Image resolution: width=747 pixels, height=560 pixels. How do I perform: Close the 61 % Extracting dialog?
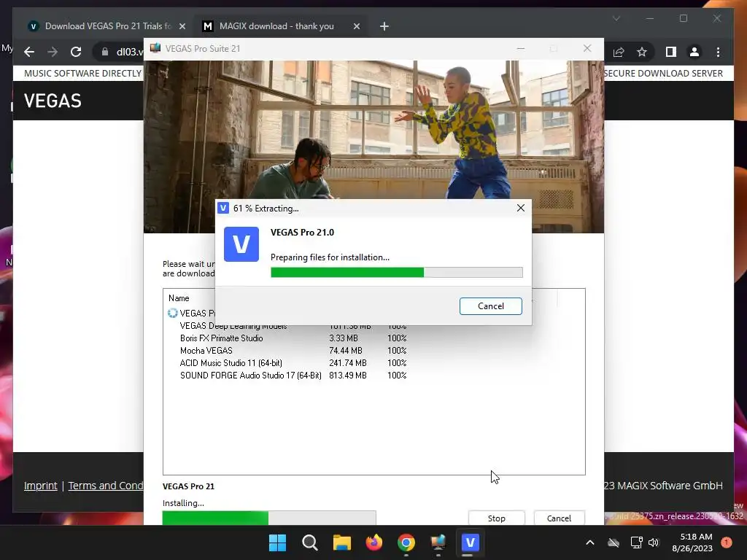pyautogui.click(x=521, y=208)
